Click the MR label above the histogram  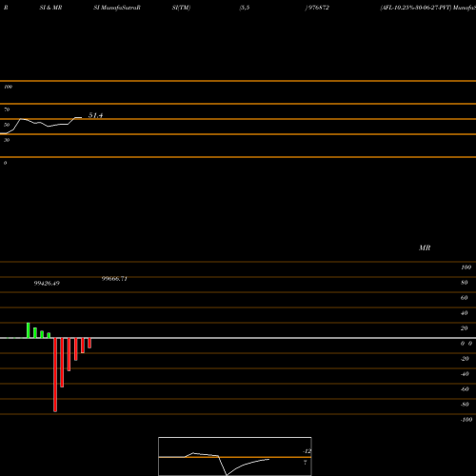click(425, 248)
